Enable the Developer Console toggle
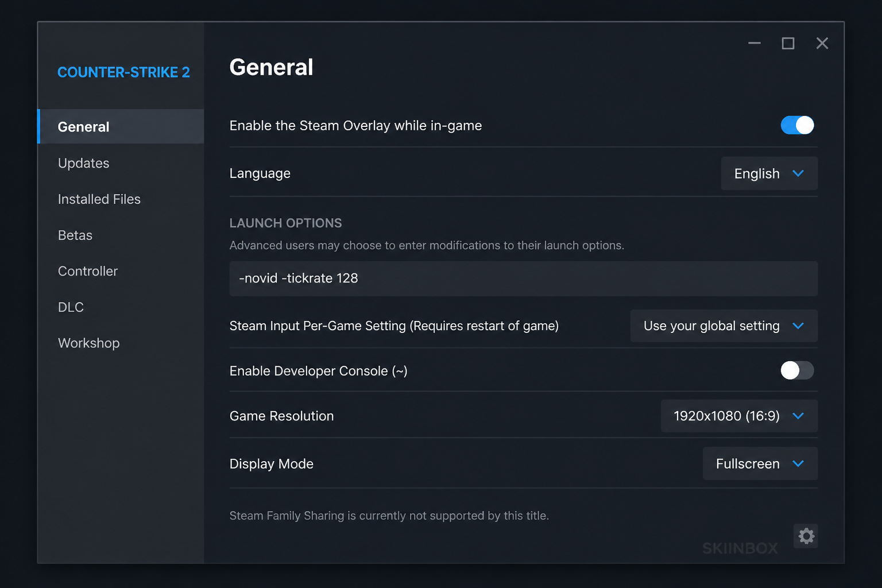 [x=797, y=370]
